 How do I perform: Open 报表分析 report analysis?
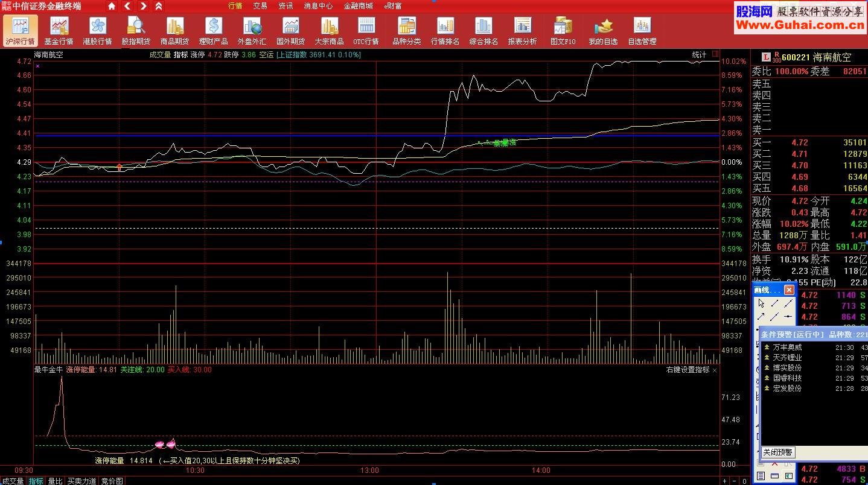[x=522, y=31]
